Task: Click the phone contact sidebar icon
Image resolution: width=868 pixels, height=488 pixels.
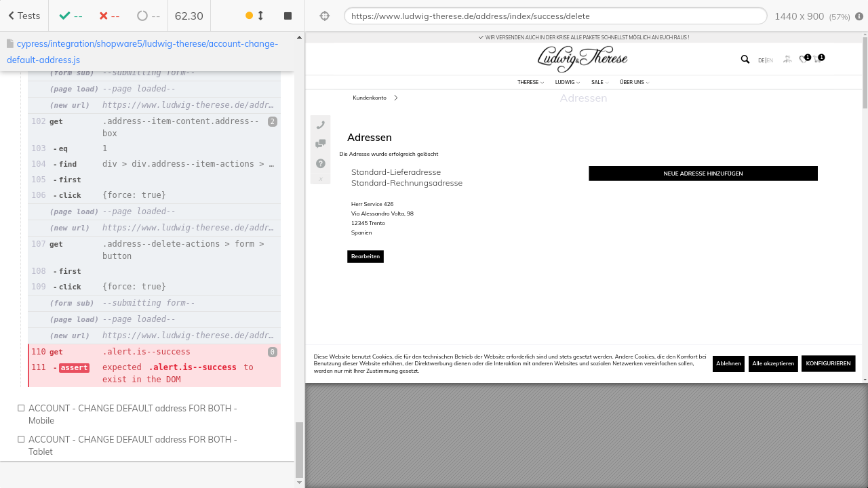Action: pos(321,125)
